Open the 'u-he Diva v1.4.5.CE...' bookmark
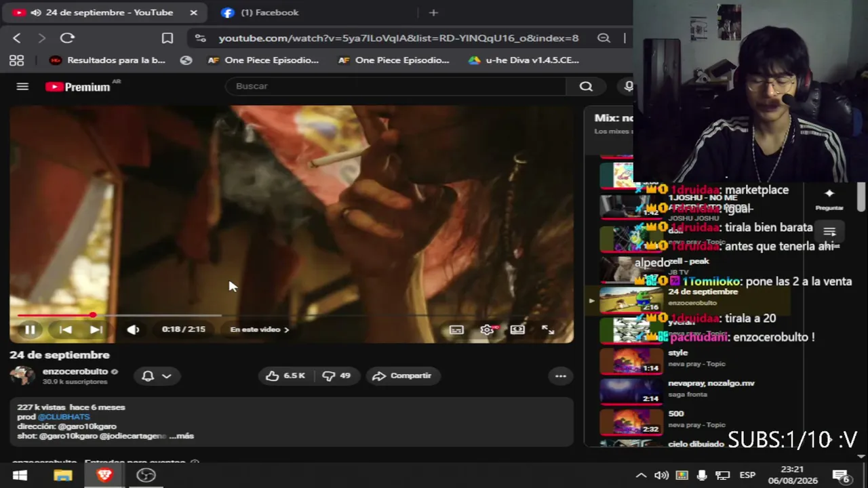Image resolution: width=868 pixels, height=488 pixels. coord(524,60)
